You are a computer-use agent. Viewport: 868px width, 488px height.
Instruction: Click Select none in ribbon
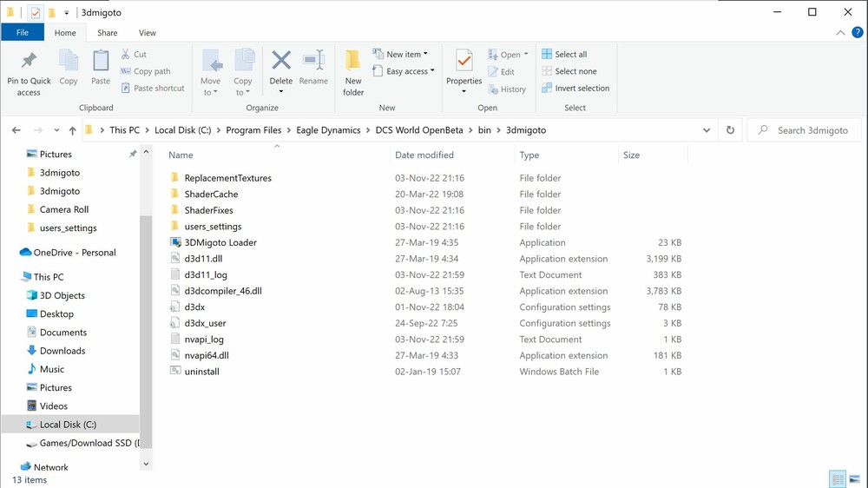[x=569, y=71]
